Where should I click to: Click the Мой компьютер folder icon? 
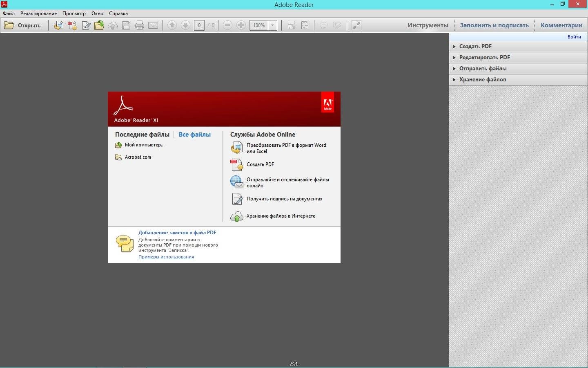[x=118, y=145]
